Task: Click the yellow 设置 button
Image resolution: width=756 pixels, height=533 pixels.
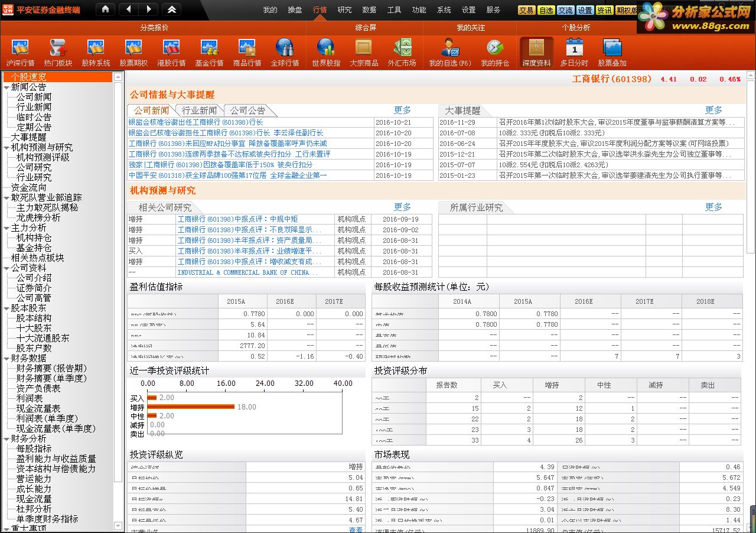Action: (585, 10)
